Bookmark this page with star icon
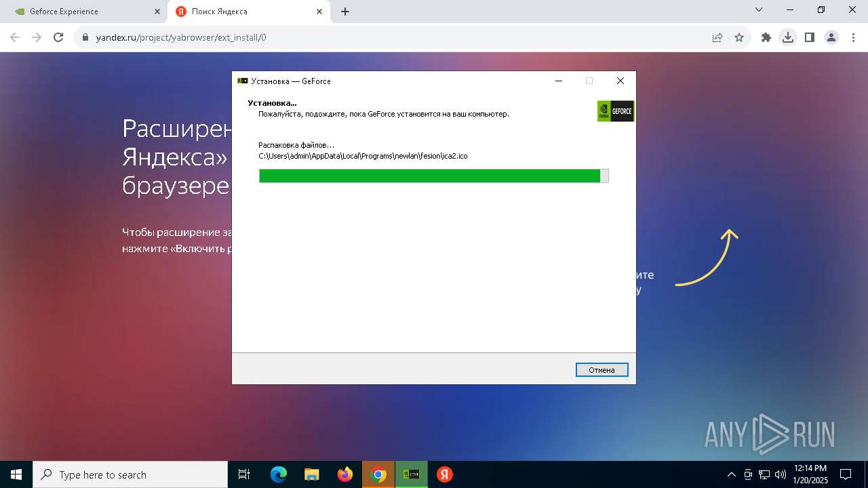The width and height of the screenshot is (868, 488). tap(739, 37)
